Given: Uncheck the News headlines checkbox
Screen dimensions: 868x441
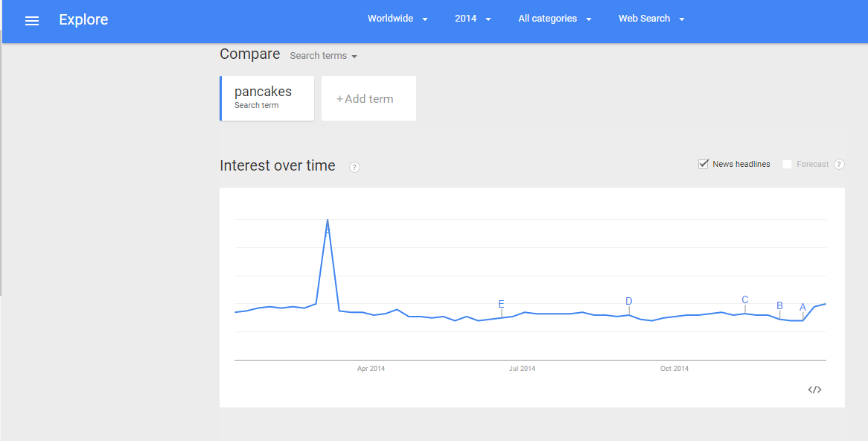Looking at the screenshot, I should click(703, 164).
